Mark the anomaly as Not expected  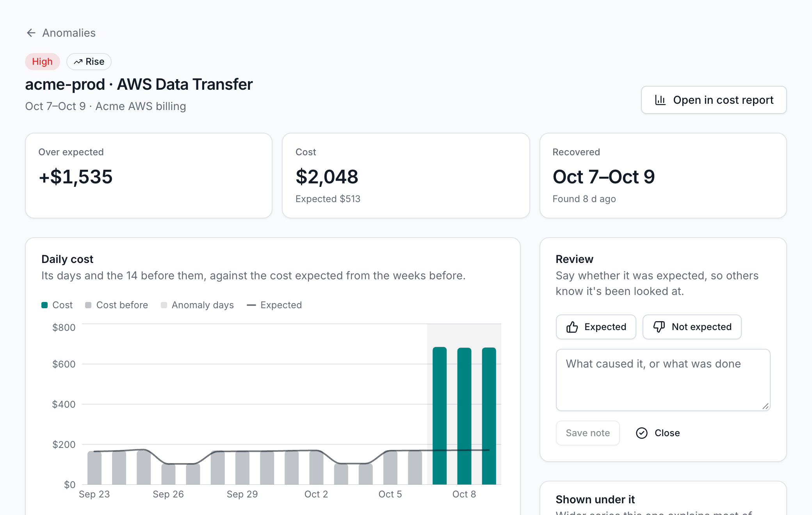[x=692, y=327]
